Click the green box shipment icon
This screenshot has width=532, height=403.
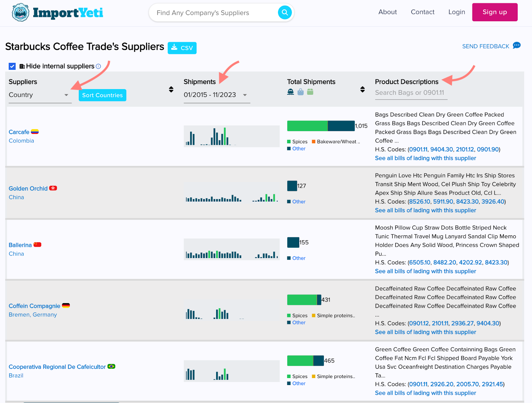(x=310, y=92)
